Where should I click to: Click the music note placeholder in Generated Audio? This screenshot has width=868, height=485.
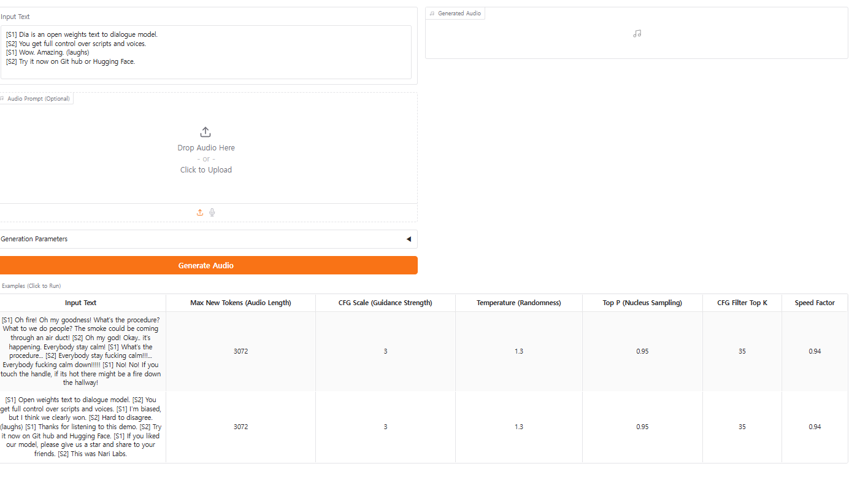637,34
